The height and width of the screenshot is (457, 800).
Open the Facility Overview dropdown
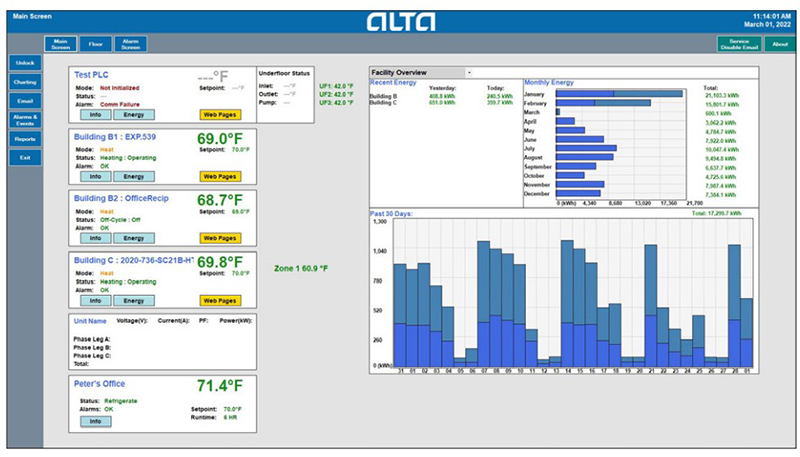(x=421, y=72)
